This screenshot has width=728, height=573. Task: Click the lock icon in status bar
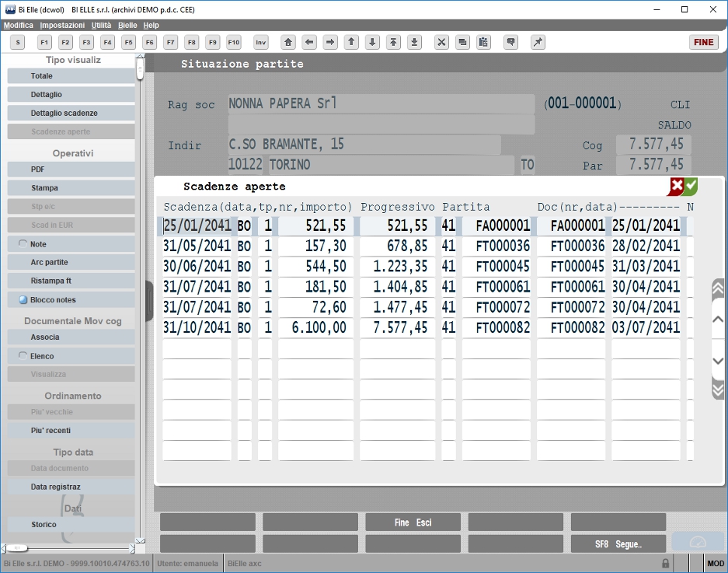pyautogui.click(x=665, y=563)
